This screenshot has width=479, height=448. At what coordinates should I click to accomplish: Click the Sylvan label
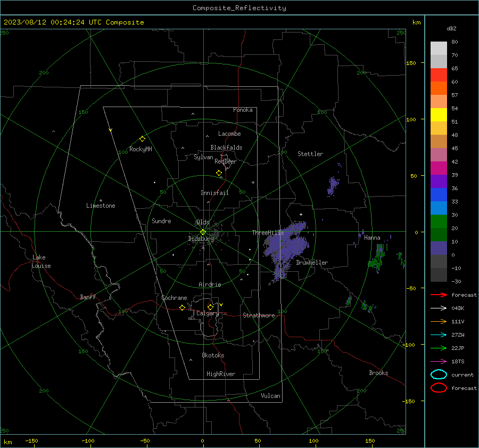tap(203, 157)
